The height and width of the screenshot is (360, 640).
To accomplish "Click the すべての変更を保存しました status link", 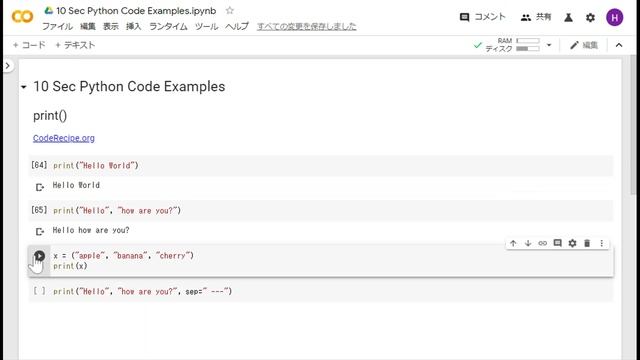I will pos(307,27).
